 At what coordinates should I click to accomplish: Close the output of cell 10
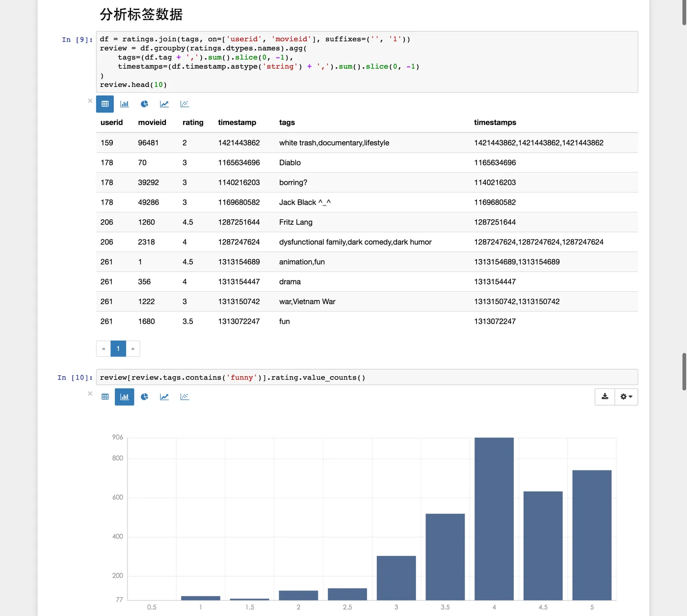click(90, 393)
